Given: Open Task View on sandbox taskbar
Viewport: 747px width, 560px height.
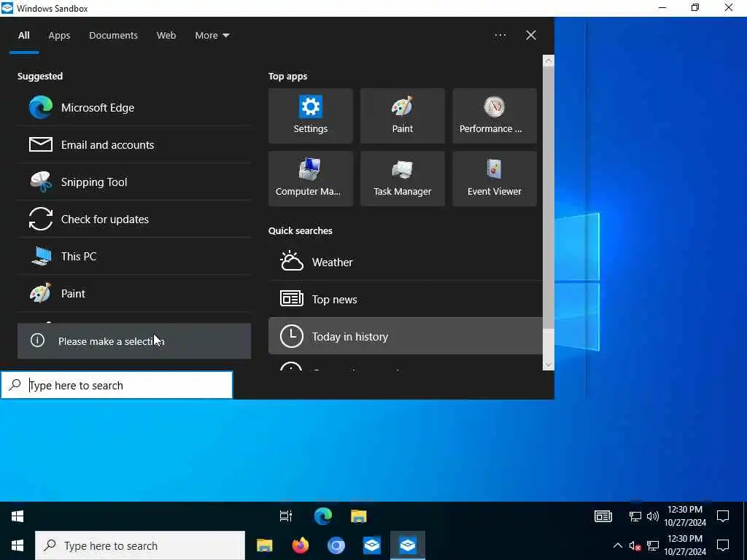Looking at the screenshot, I should (x=286, y=516).
